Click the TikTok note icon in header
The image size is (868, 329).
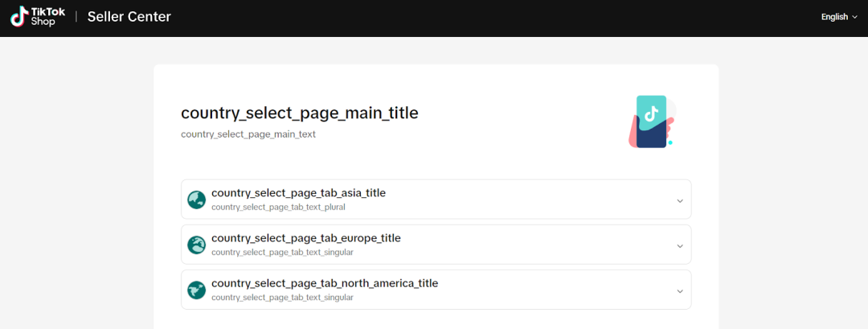20,17
